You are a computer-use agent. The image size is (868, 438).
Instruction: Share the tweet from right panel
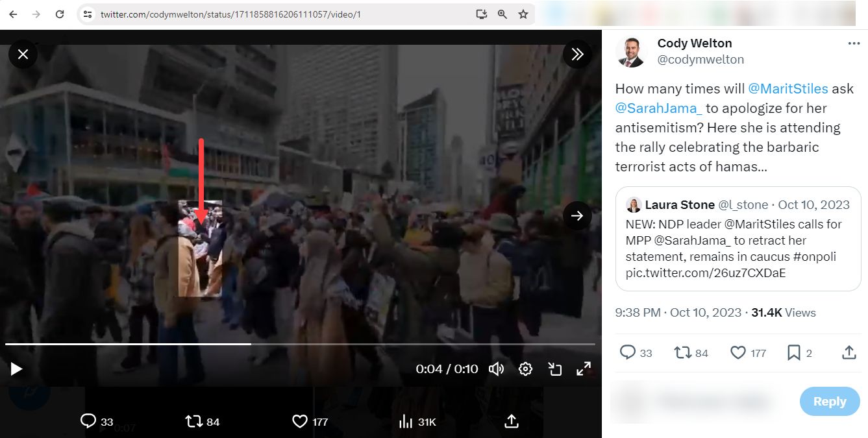[849, 352]
